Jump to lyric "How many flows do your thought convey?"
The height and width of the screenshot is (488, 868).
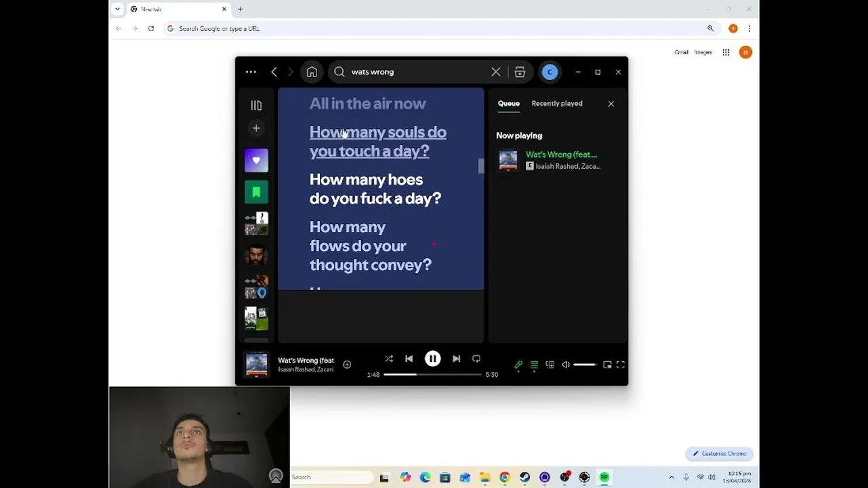pos(371,245)
